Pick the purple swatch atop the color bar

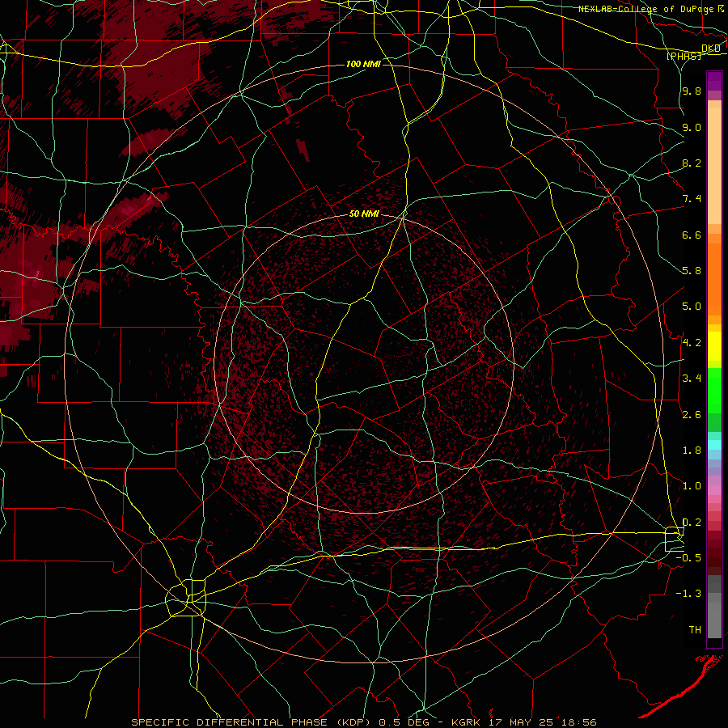pos(714,81)
